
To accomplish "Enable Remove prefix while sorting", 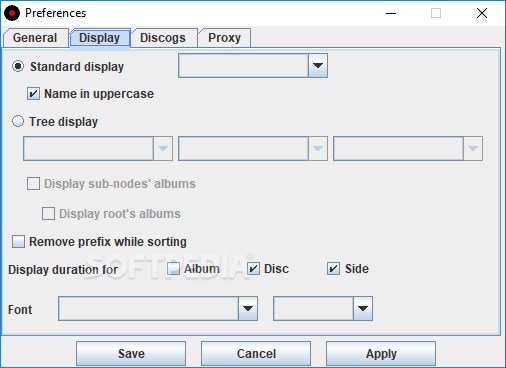I will pyautogui.click(x=18, y=241).
